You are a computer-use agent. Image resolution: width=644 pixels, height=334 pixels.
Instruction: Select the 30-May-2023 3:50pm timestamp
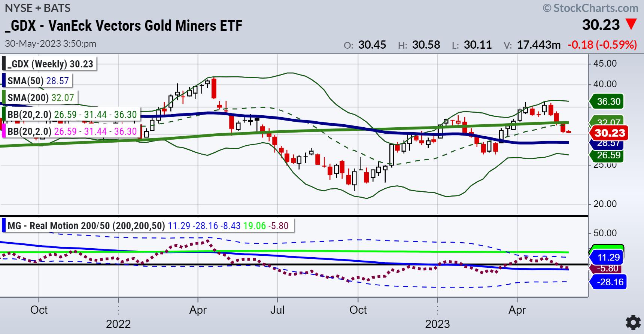coord(51,43)
